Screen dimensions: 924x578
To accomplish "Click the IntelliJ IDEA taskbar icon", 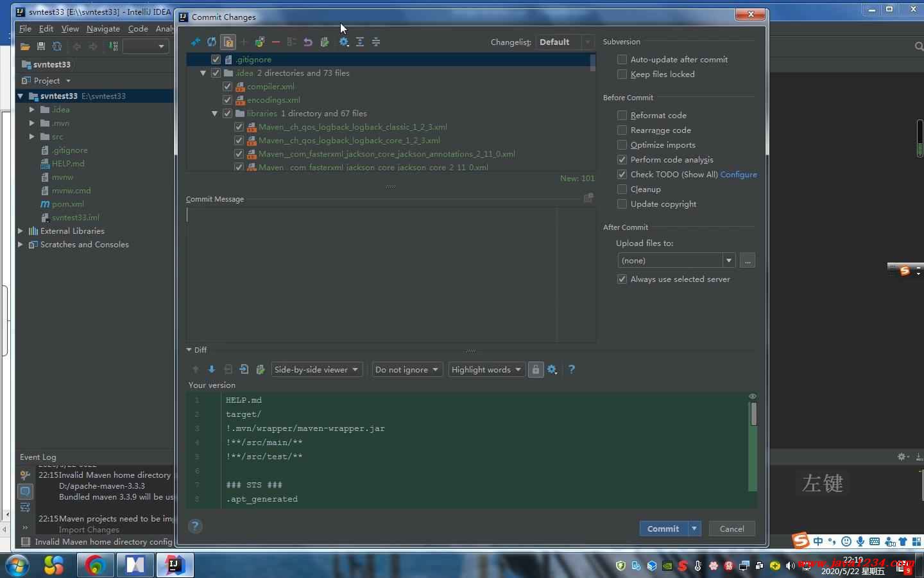I will 175,565.
